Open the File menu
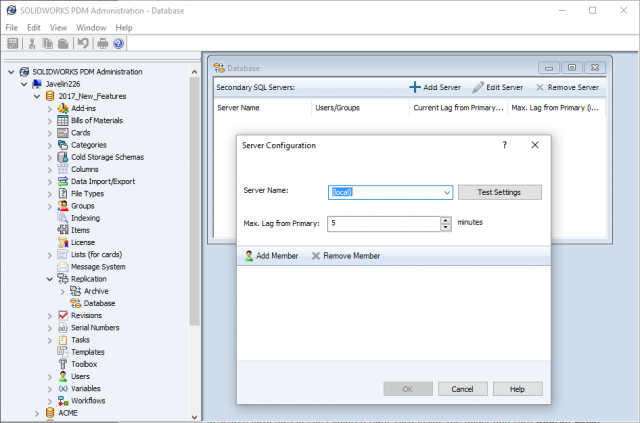 pyautogui.click(x=11, y=28)
